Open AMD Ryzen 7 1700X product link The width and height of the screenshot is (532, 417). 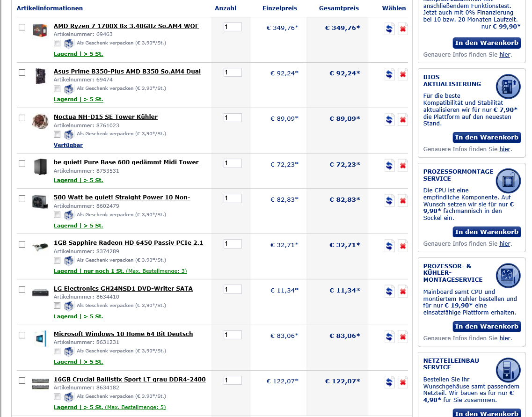click(126, 26)
